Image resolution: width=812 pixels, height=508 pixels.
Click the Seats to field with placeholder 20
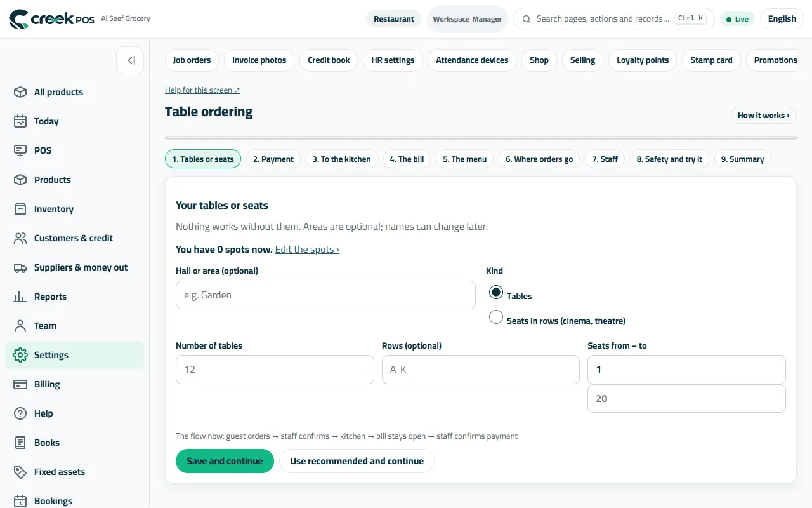[686, 399]
